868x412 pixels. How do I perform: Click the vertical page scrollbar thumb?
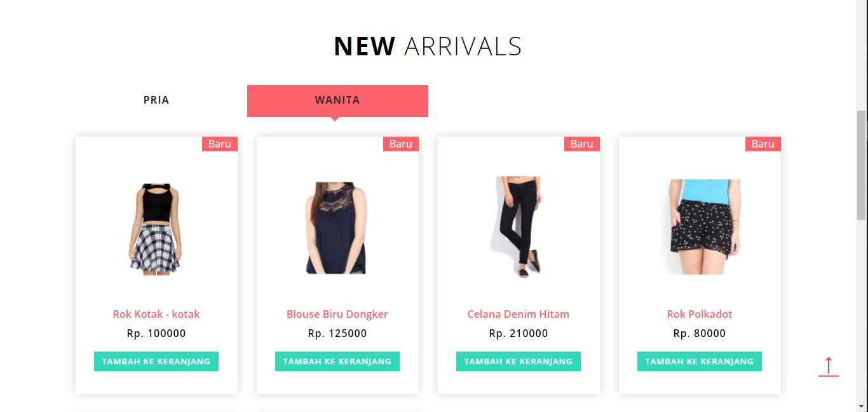(862, 165)
